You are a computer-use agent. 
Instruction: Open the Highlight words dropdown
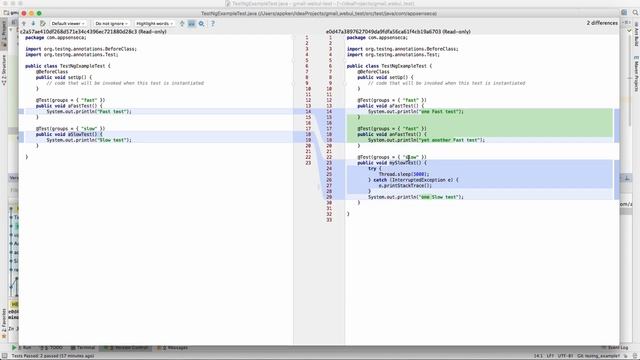154,24
